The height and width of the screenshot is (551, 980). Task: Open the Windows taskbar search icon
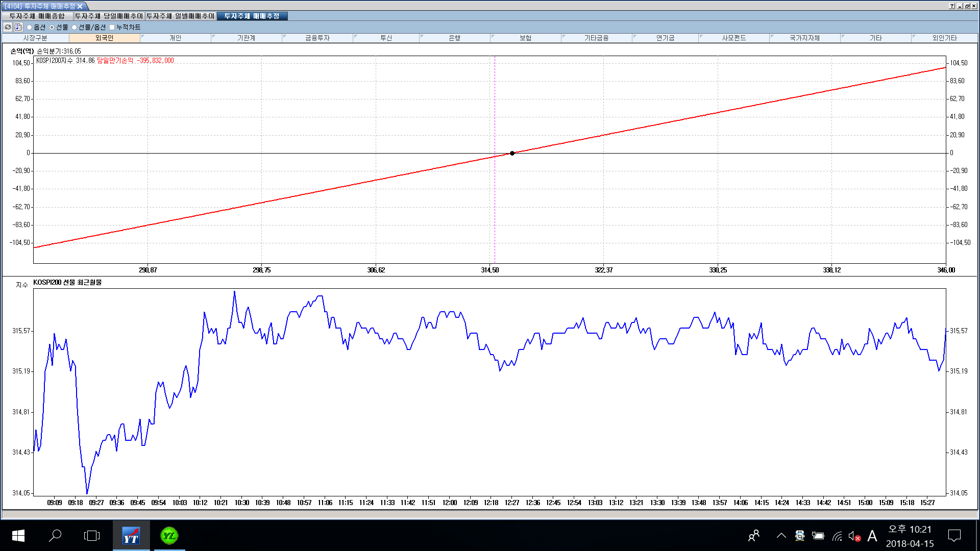click(55, 536)
